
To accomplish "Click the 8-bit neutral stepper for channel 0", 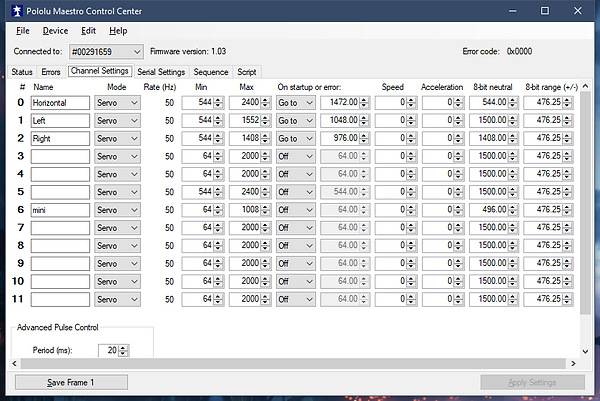I will tap(513, 103).
